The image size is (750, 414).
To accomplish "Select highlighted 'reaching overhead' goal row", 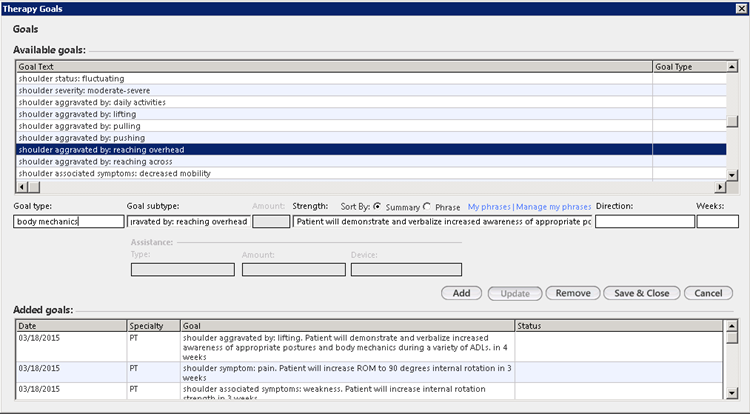I will [371, 150].
